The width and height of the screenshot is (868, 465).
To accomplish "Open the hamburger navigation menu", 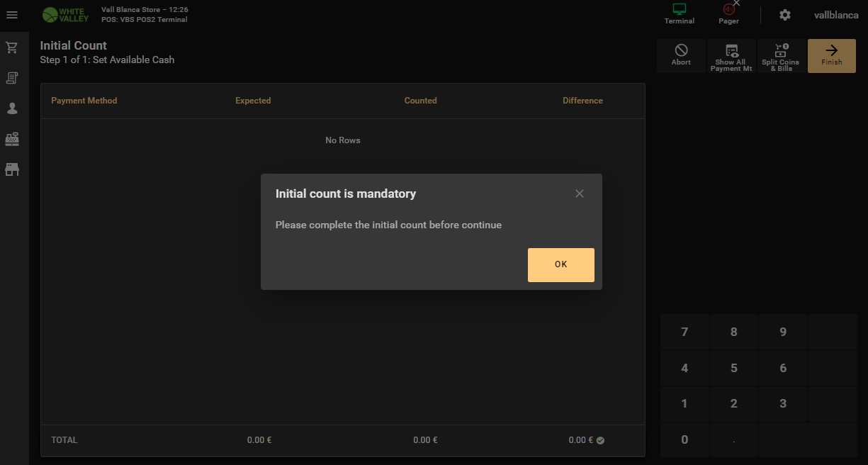I will click(x=12, y=15).
